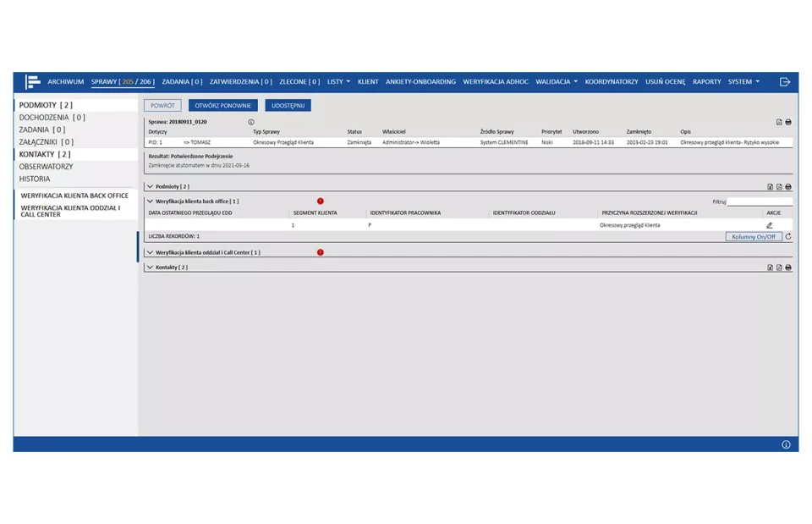Viewport: 812px width, 524px height.
Task: Click the Filtruj input field
Action: pyautogui.click(x=760, y=201)
